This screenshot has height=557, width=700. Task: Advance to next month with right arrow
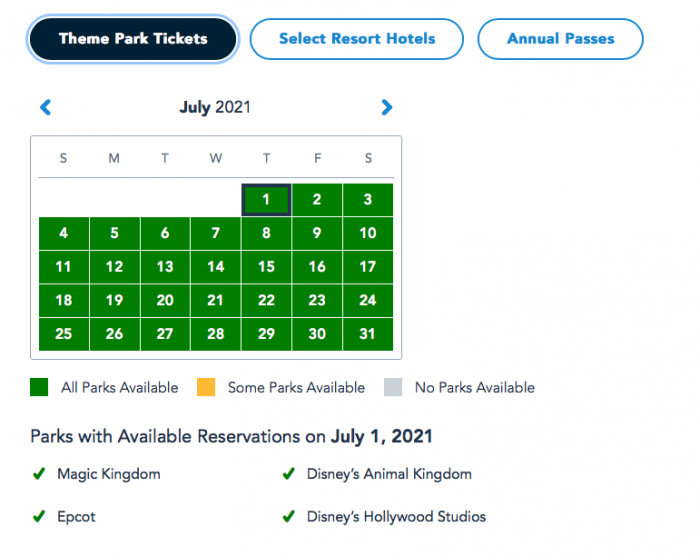pyautogui.click(x=387, y=108)
